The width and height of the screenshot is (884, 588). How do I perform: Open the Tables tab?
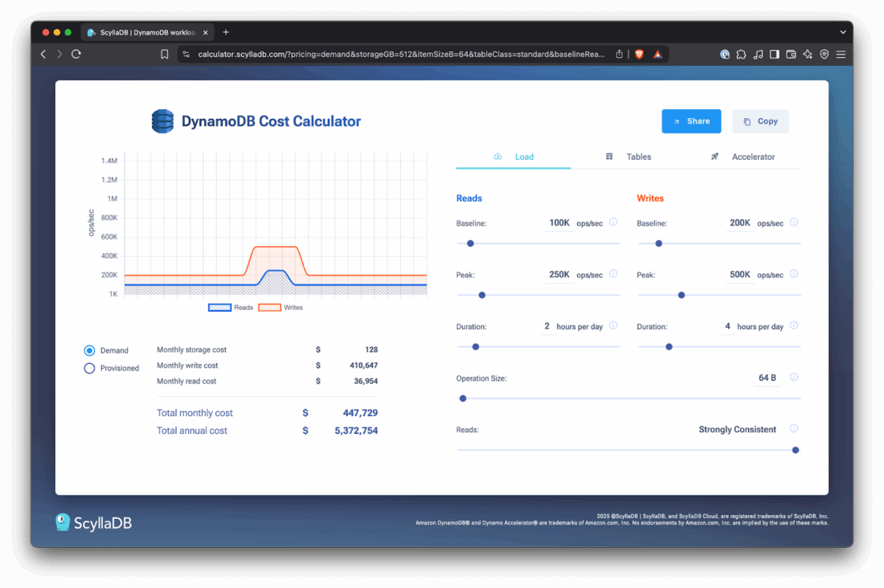[x=639, y=157]
